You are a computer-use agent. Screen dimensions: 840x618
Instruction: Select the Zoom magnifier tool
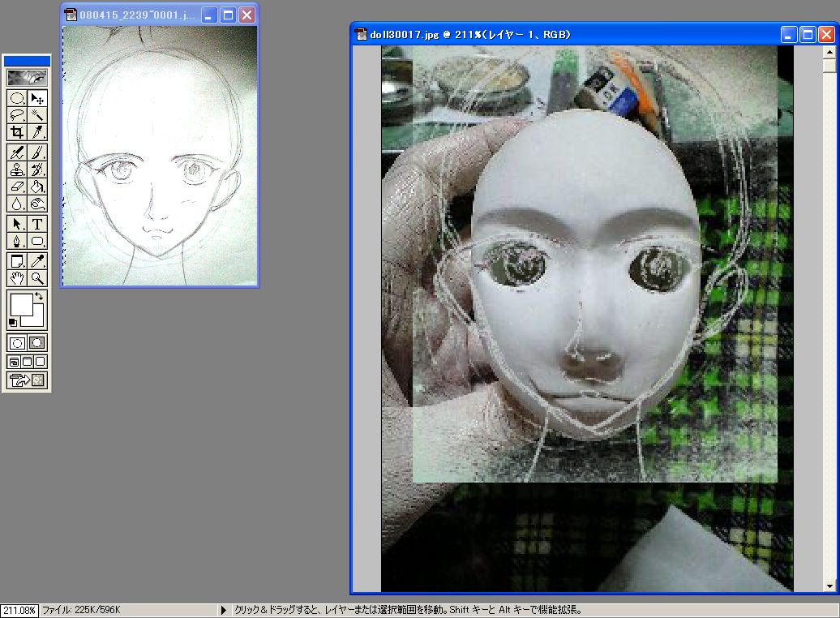pos(37,278)
